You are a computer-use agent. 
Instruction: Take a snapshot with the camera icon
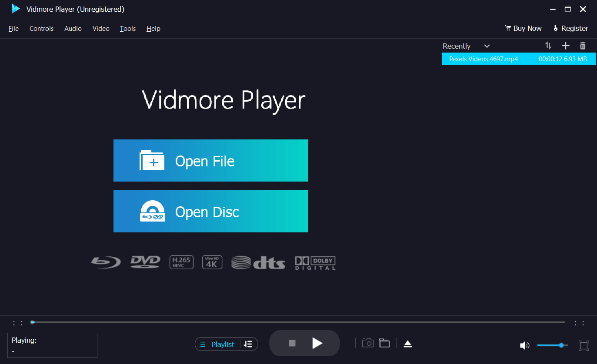pos(368,343)
